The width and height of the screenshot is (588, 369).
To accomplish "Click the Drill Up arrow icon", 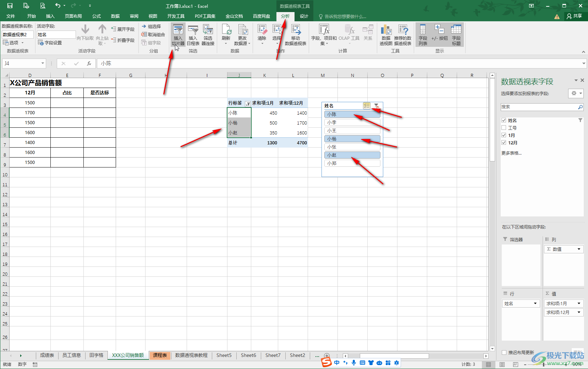I will tap(102, 35).
